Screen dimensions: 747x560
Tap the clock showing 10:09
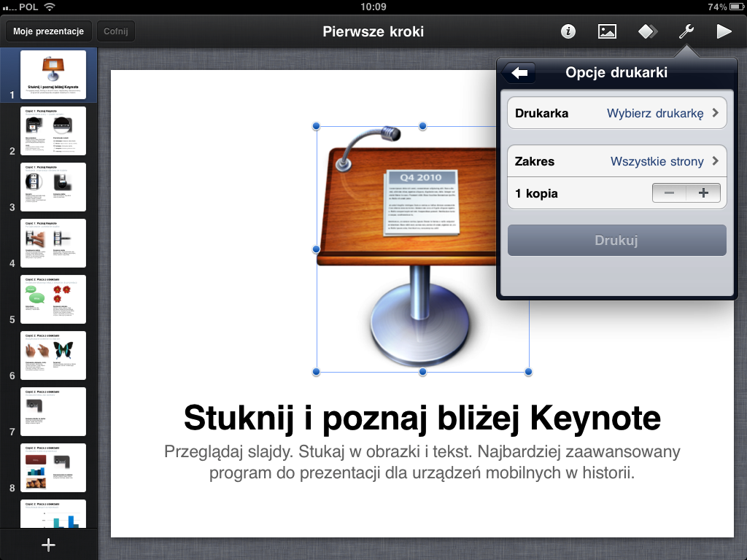373,7
